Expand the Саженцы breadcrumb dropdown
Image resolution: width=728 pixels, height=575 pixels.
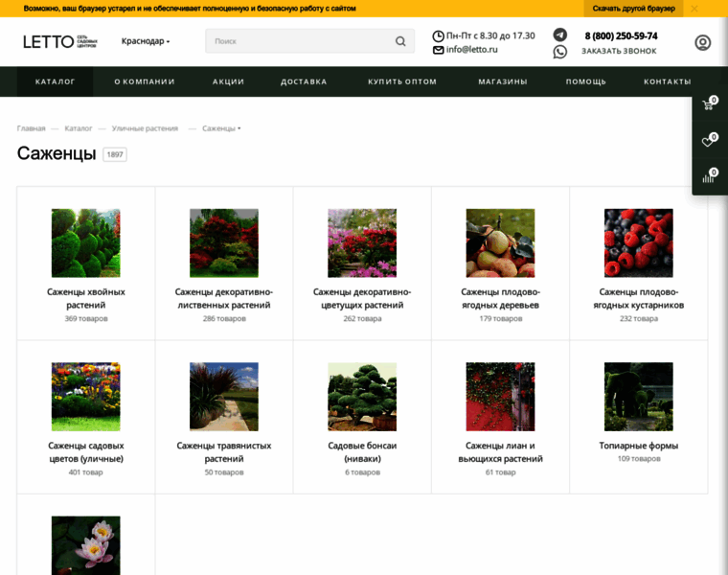point(221,128)
